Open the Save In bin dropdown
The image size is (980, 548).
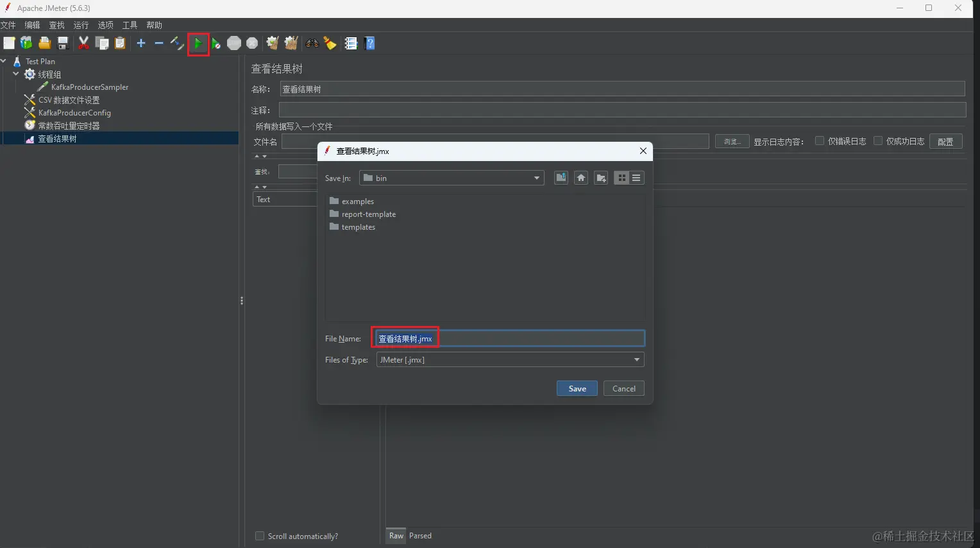tap(452, 178)
